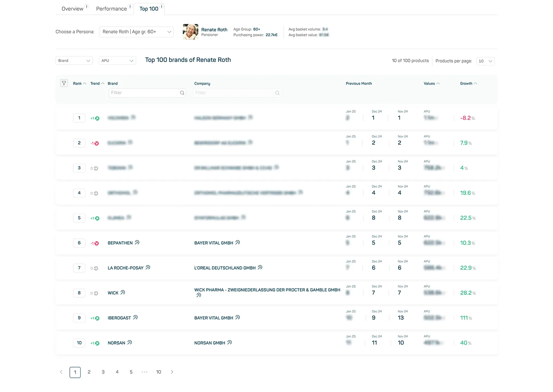
Task: Sort by Values column
Action: 432,84
